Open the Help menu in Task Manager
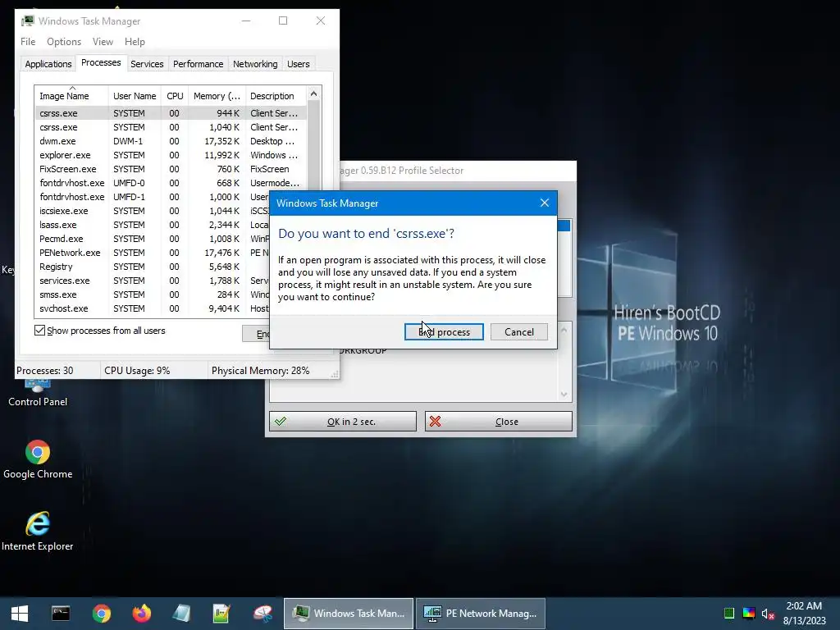 [135, 42]
